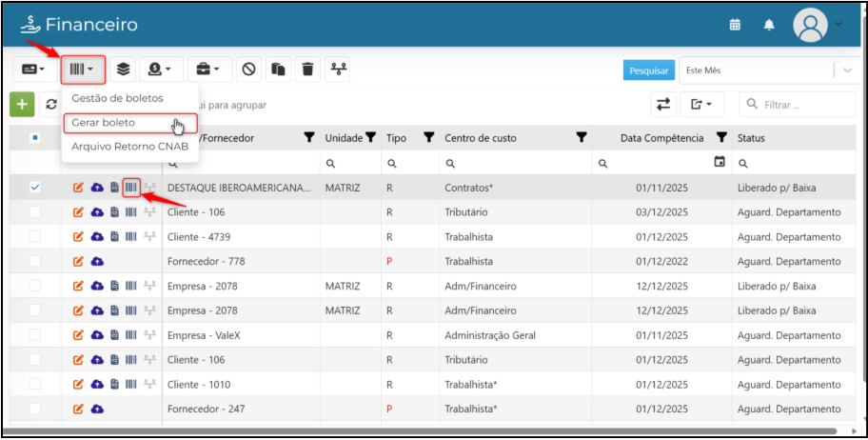The image size is (868, 440).
Task: Click Status column search filter field
Action: pyautogui.click(x=795, y=164)
